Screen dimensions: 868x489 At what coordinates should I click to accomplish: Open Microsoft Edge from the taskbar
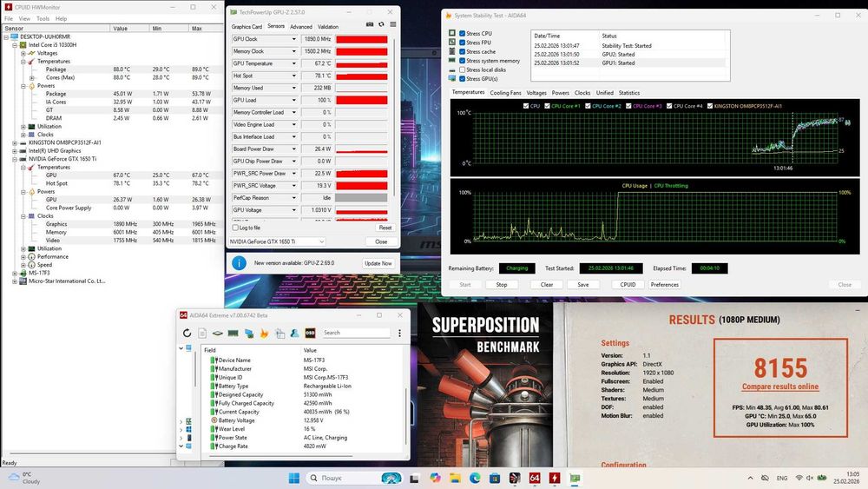coord(475,478)
